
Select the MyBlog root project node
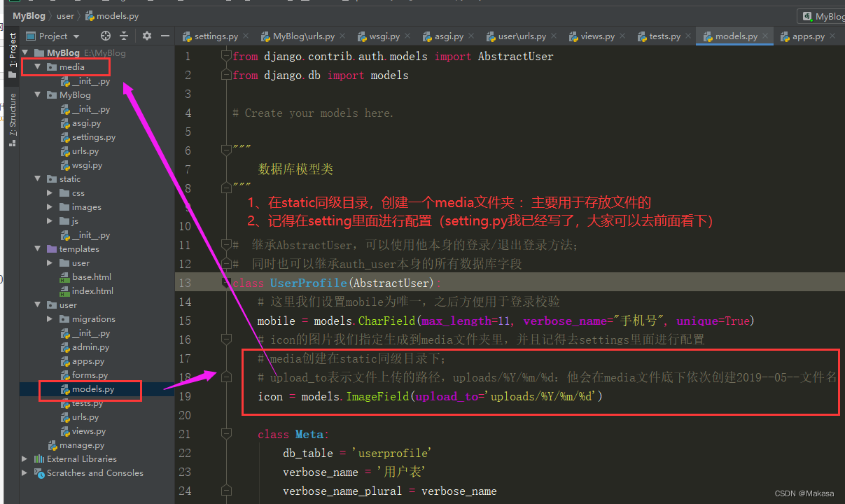pos(80,53)
